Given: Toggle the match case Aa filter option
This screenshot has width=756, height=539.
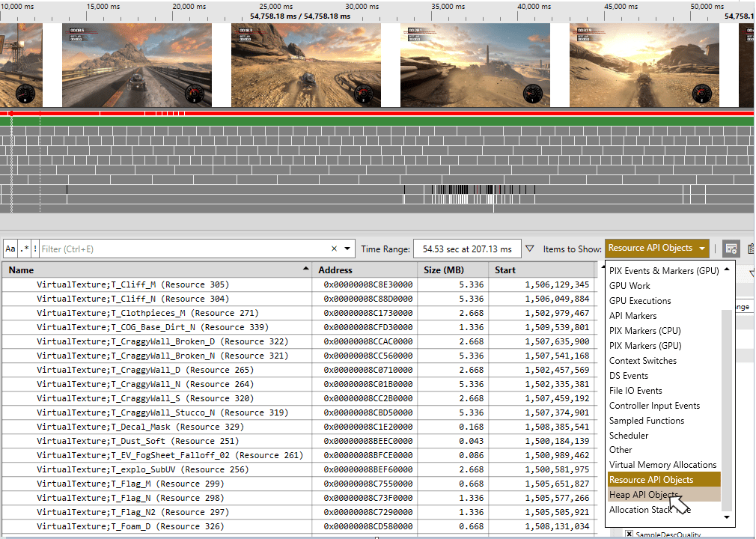Looking at the screenshot, I should (10, 249).
